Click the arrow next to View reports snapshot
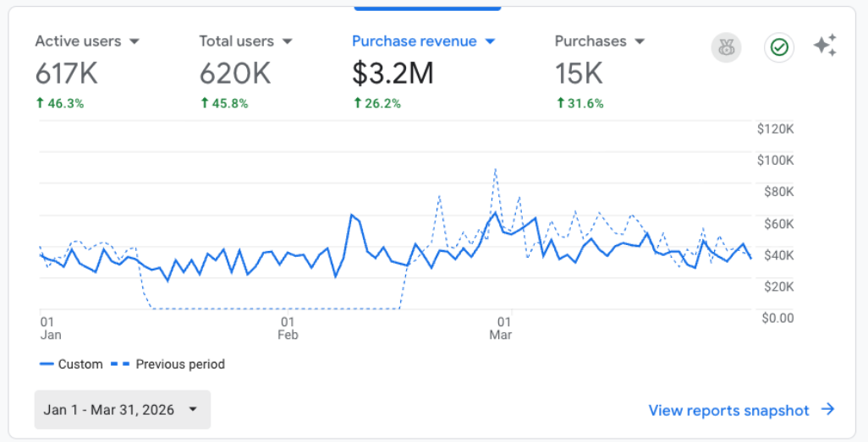This screenshot has width=868, height=442. pyautogui.click(x=827, y=409)
